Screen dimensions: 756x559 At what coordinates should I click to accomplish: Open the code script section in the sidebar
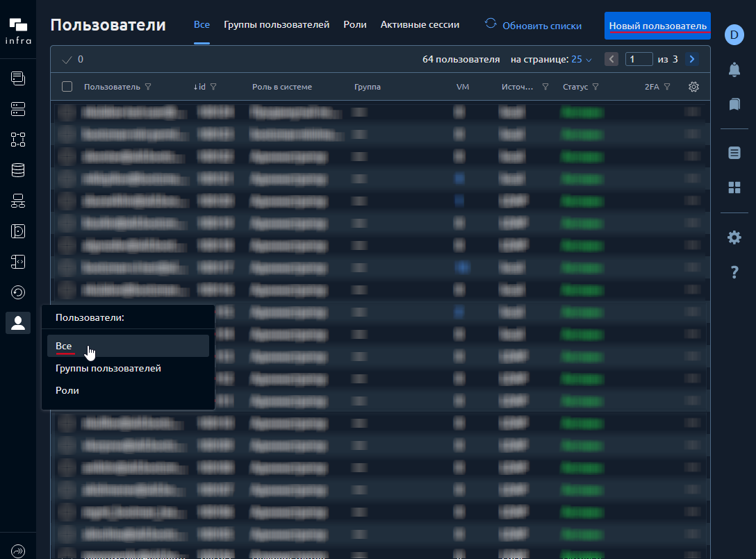(x=18, y=262)
